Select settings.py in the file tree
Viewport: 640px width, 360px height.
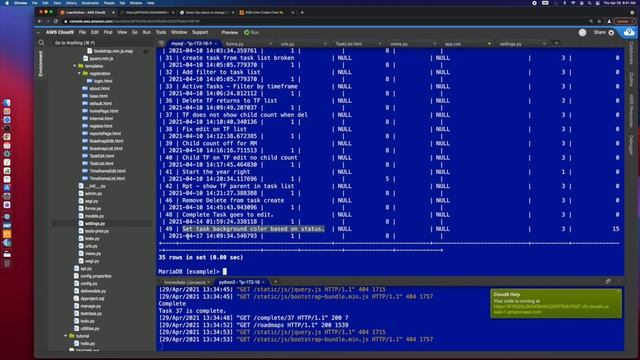(95, 223)
